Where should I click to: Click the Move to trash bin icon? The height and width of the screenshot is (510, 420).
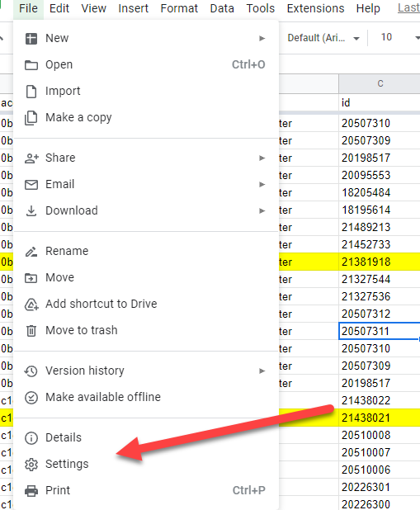[31, 331]
